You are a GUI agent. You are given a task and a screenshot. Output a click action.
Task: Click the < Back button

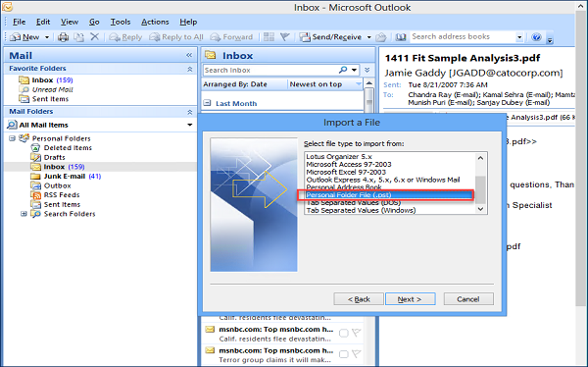[359, 299]
